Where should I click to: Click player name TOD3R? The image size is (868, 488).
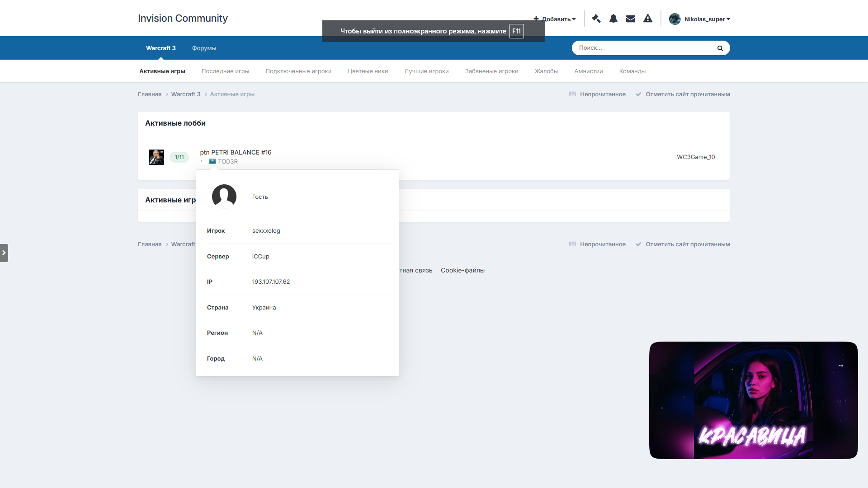(x=227, y=161)
